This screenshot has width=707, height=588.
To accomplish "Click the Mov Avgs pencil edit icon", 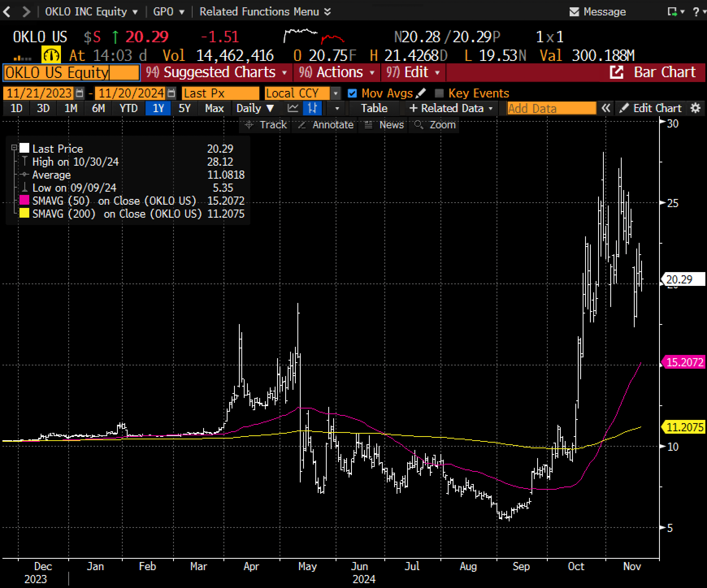I will (421, 93).
